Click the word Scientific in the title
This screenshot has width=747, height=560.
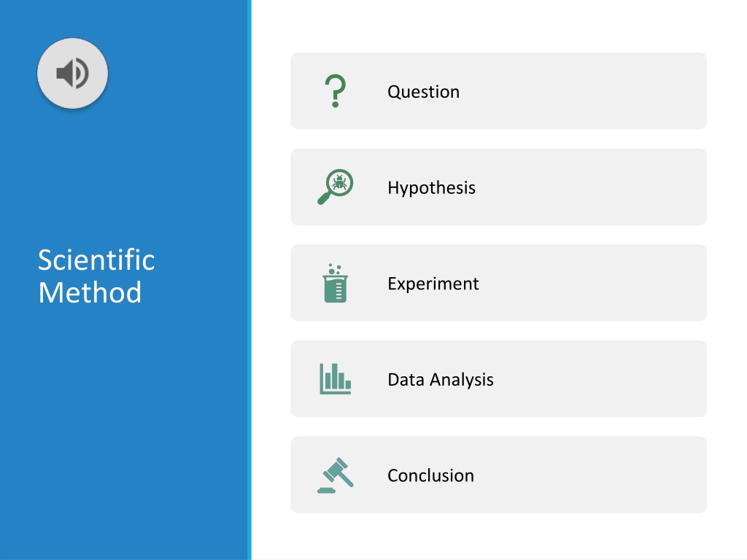click(96, 260)
